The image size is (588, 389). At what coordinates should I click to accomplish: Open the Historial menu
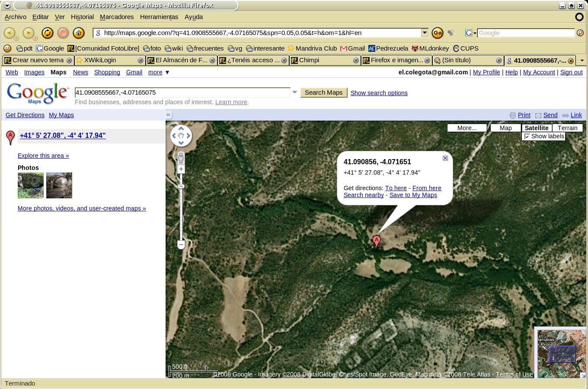[82, 17]
